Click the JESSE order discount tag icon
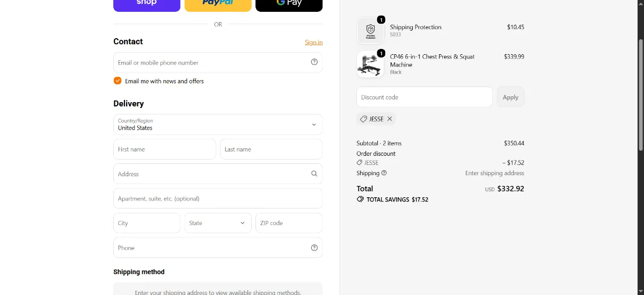 360,163
